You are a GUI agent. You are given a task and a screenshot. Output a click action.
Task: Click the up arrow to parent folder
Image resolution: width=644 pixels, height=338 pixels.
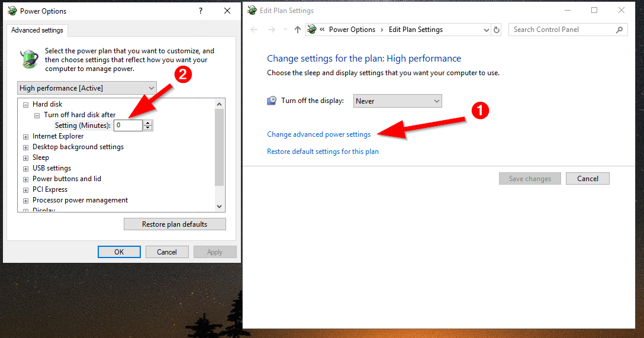point(298,30)
